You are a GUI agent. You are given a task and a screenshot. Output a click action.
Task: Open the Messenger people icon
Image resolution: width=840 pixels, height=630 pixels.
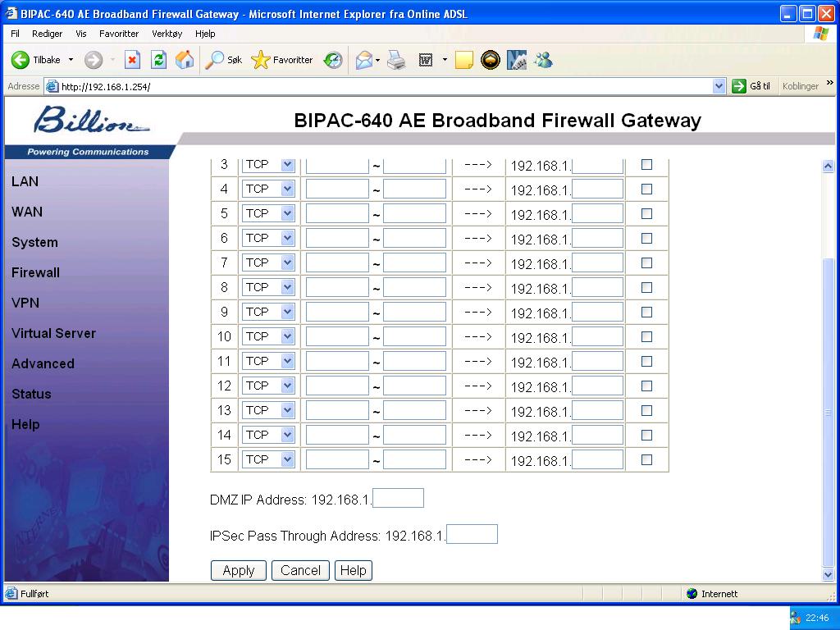click(x=543, y=60)
